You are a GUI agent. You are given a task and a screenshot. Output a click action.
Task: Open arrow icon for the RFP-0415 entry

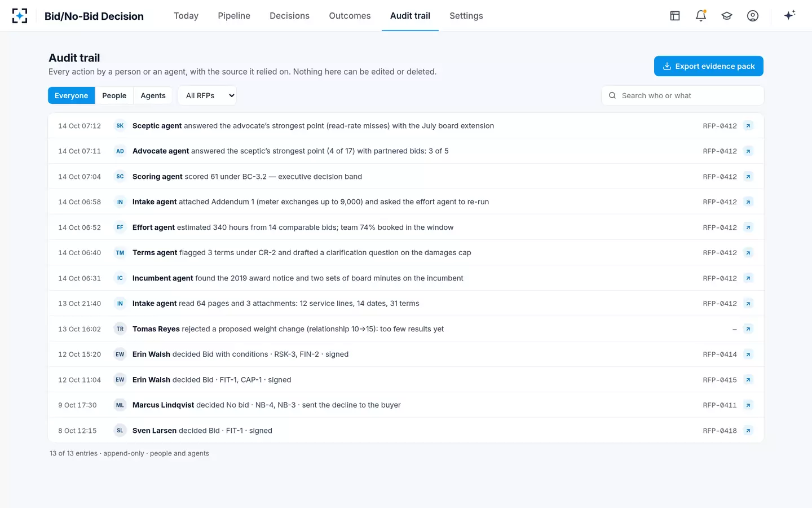click(x=748, y=380)
